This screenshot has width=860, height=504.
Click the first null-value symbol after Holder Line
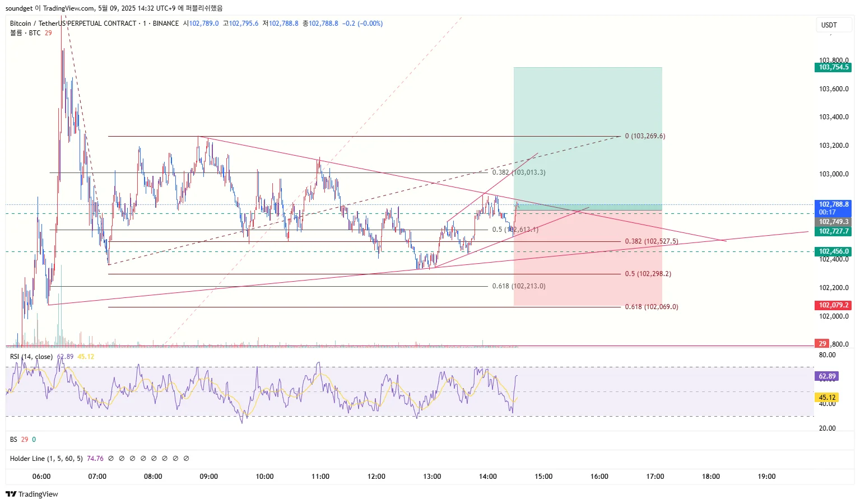click(111, 459)
